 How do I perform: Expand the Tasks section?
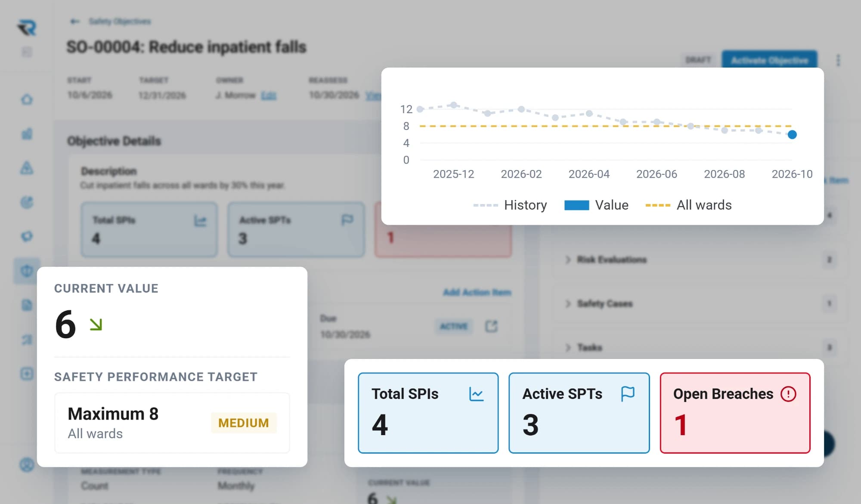click(x=700, y=347)
